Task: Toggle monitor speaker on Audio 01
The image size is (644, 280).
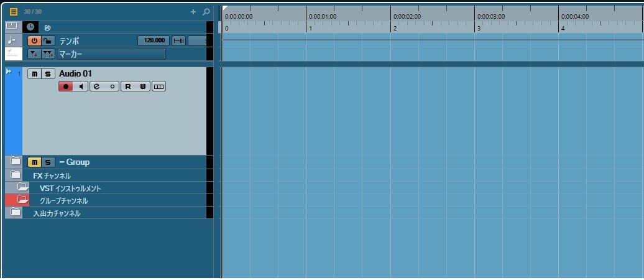Action: tap(81, 86)
